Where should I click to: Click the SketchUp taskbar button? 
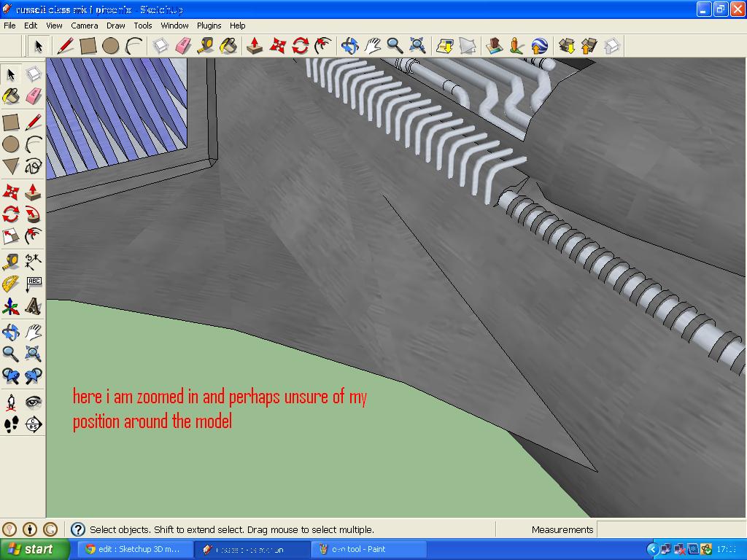(x=252, y=550)
